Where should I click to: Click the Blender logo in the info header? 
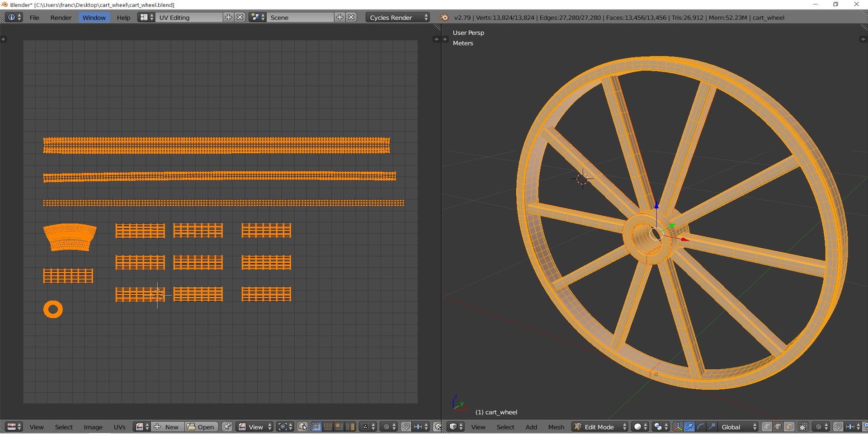(444, 17)
